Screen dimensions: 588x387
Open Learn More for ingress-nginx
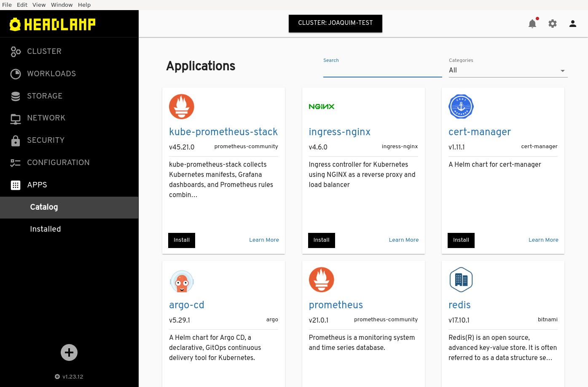(x=403, y=240)
